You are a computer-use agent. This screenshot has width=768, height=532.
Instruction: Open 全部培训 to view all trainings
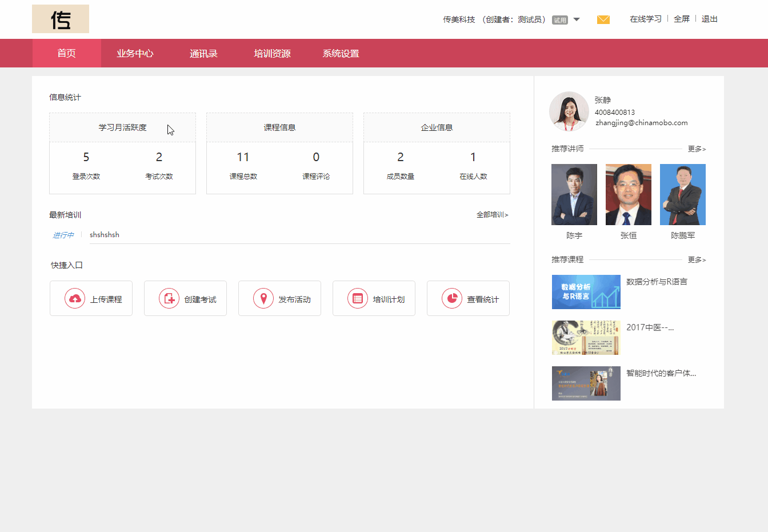[492, 214]
